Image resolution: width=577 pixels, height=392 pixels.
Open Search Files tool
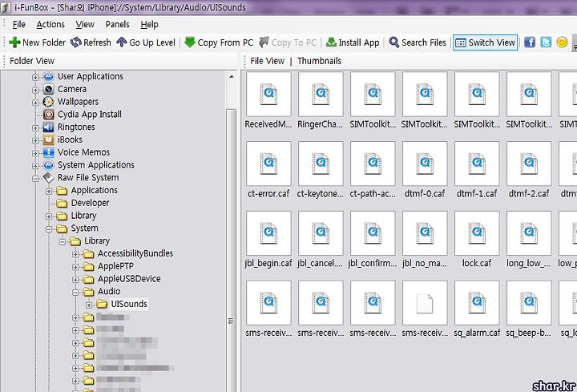[418, 42]
